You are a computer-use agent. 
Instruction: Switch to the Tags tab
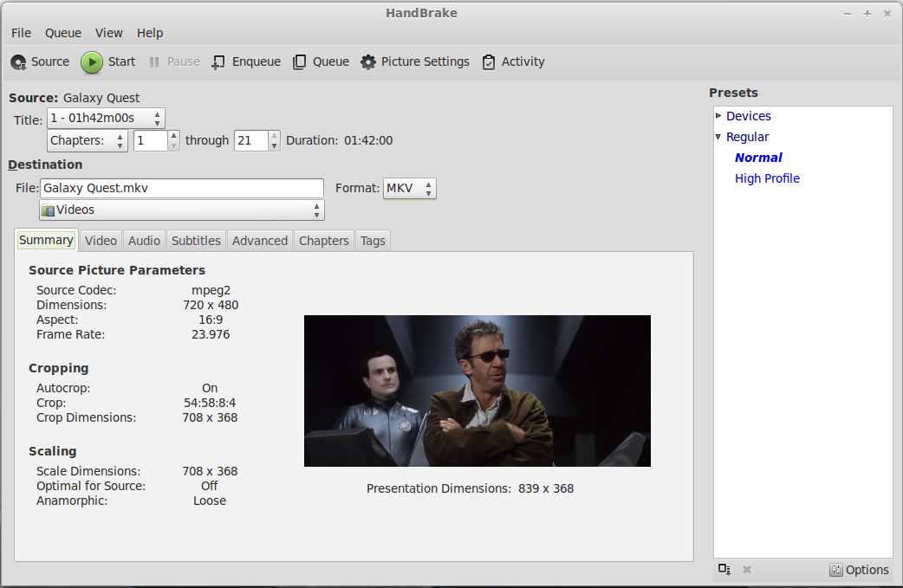point(373,241)
